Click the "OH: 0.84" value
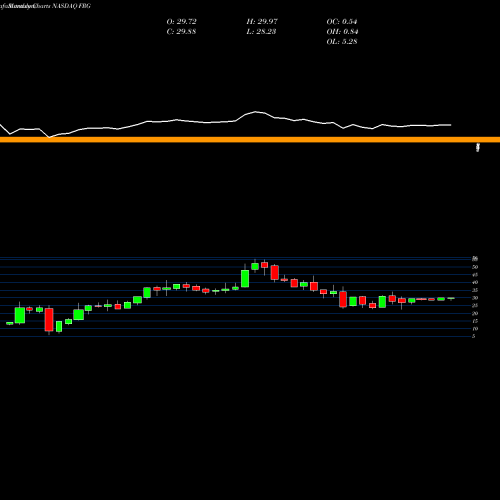This screenshot has width=500, height=500. pos(342,32)
